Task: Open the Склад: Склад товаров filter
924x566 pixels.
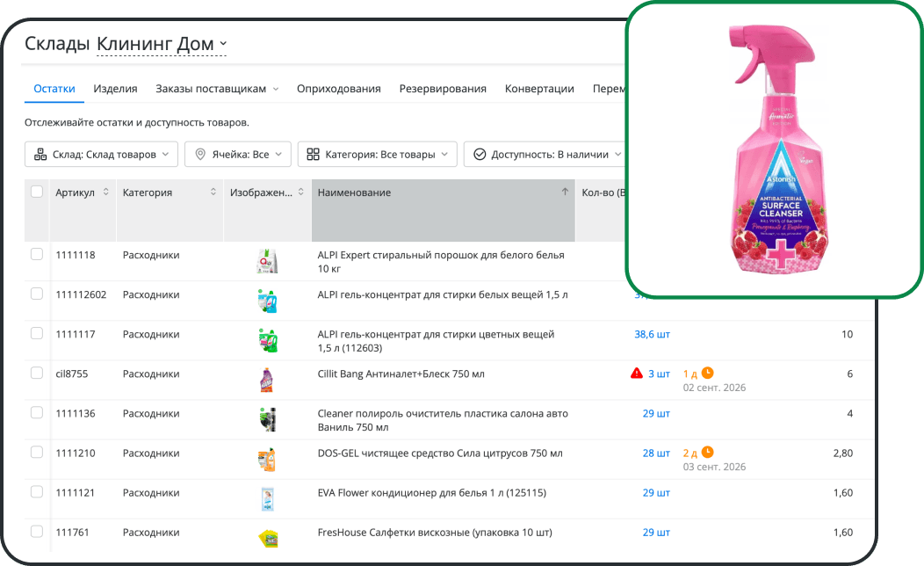Action: point(101,154)
